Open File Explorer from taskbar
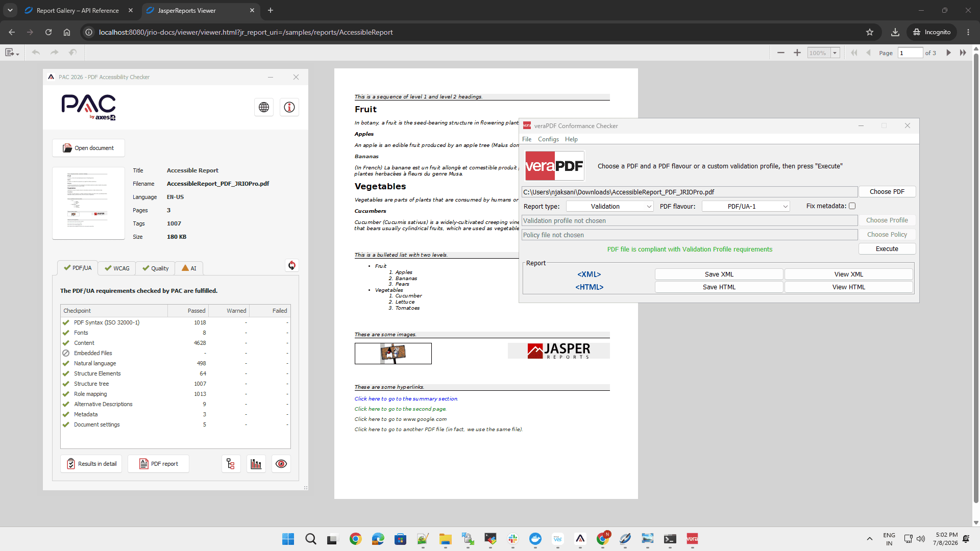The image size is (980, 551). pyautogui.click(x=445, y=539)
